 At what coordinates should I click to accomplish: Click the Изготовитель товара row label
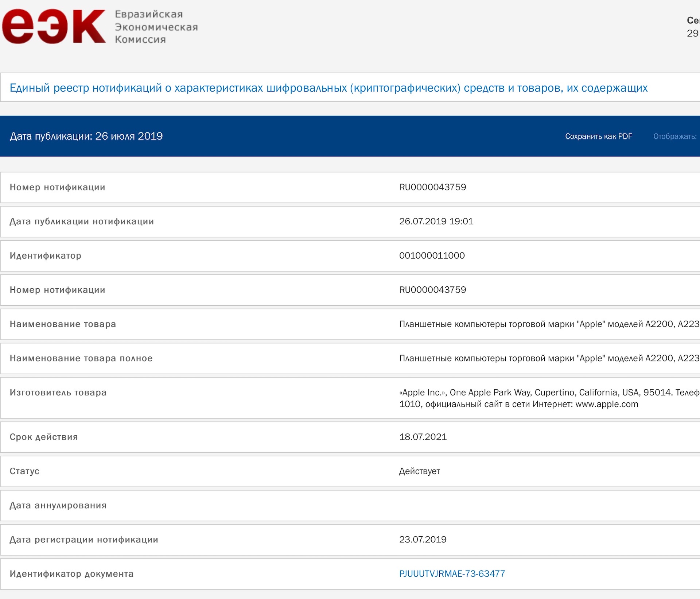click(58, 393)
